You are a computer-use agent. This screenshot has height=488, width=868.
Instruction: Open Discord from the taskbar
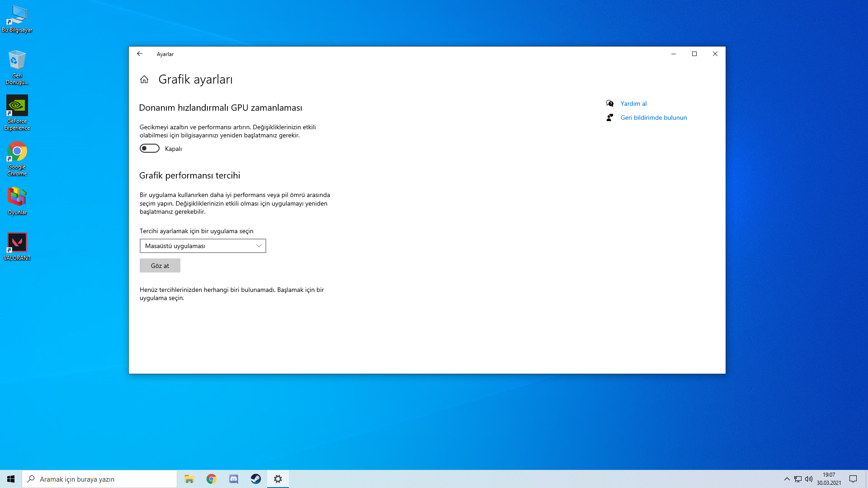click(x=234, y=479)
